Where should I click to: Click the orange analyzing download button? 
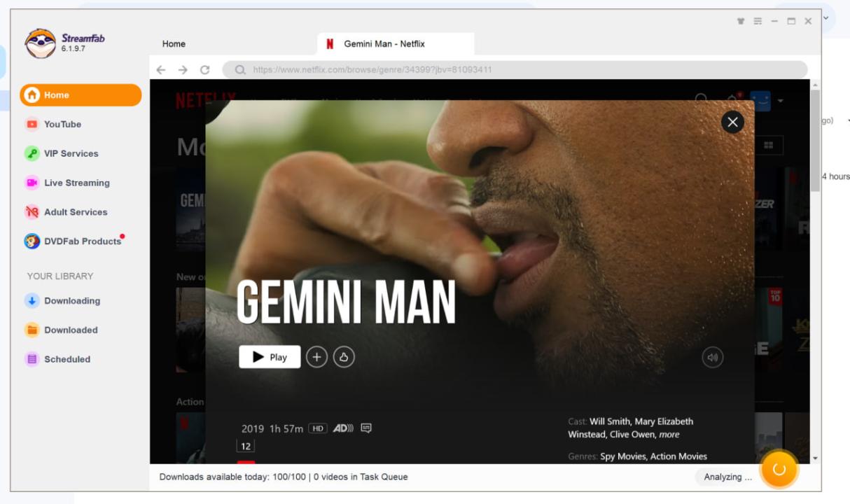(779, 470)
